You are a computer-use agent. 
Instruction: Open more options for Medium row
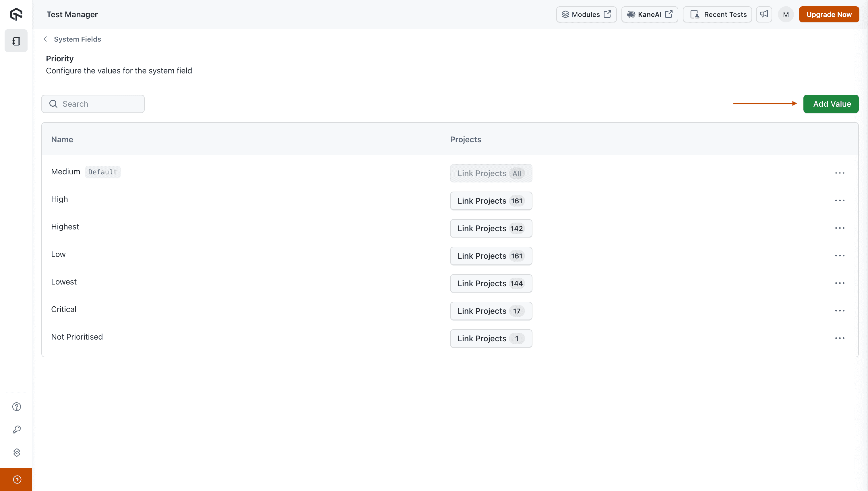point(840,173)
